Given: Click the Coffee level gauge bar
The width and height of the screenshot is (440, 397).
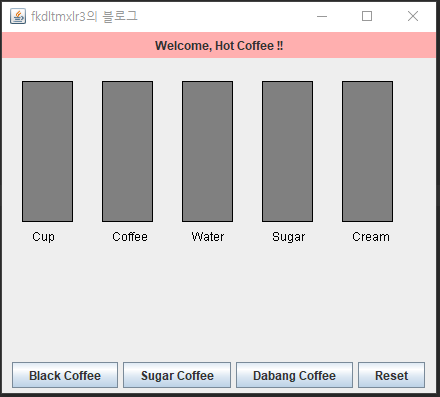Looking at the screenshot, I should (127, 151).
